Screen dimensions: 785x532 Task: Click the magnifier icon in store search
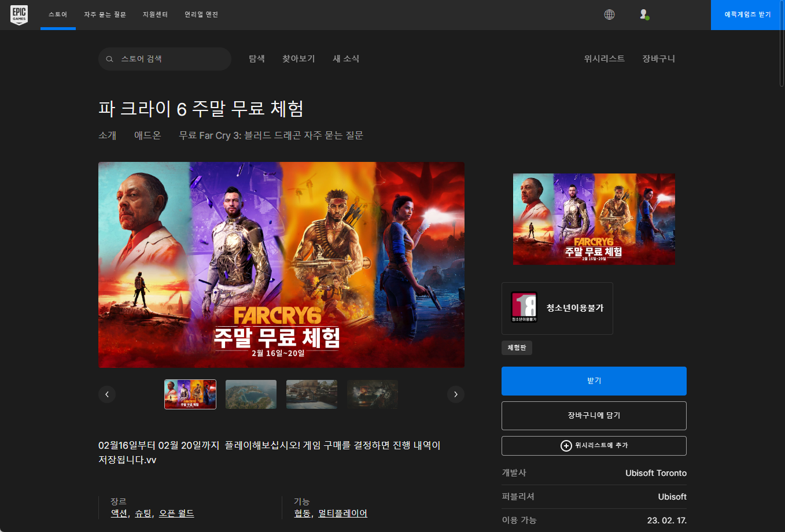pyautogui.click(x=109, y=59)
